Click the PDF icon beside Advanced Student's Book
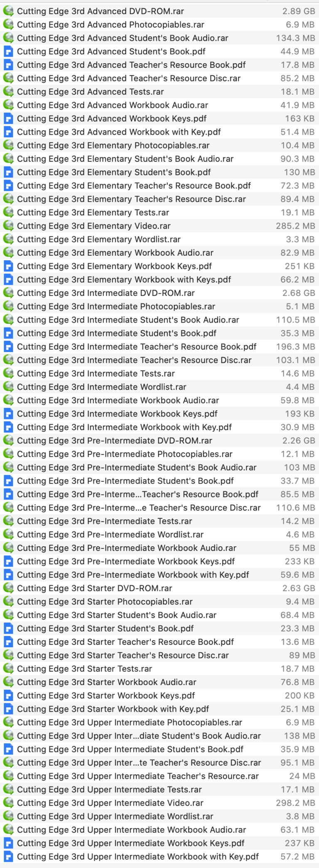The height and width of the screenshot is (868, 319). point(8,51)
